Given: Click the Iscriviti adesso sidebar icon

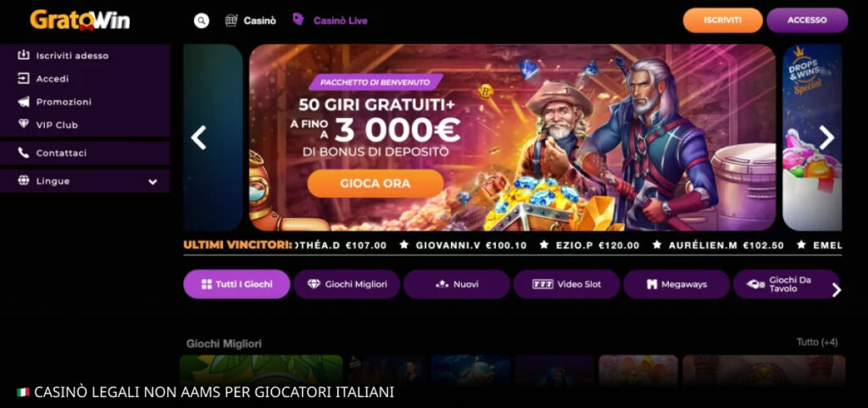Looking at the screenshot, I should point(23,55).
